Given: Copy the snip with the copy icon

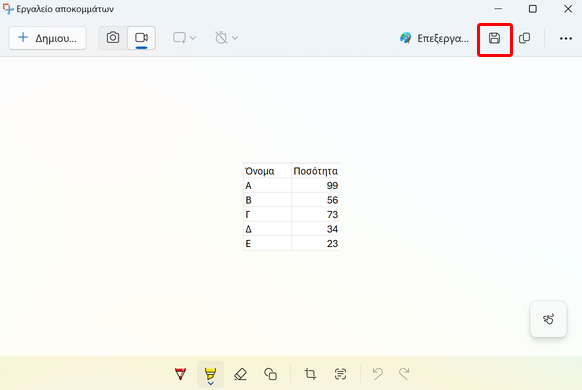Looking at the screenshot, I should click(x=524, y=38).
